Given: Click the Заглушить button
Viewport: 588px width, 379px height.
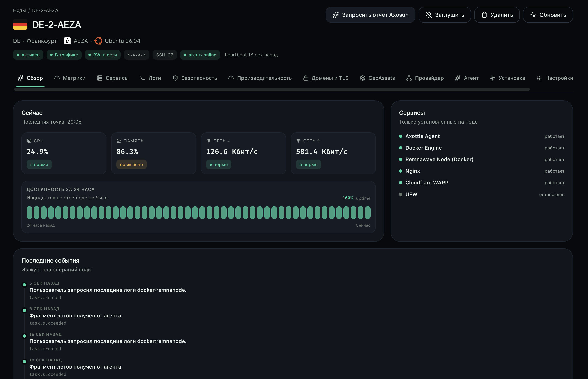Looking at the screenshot, I should pyautogui.click(x=445, y=15).
